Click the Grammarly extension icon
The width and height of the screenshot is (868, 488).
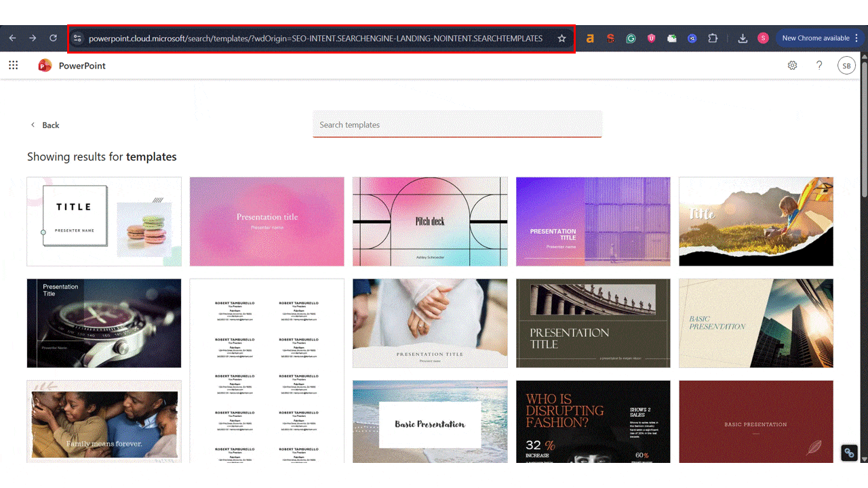(631, 38)
